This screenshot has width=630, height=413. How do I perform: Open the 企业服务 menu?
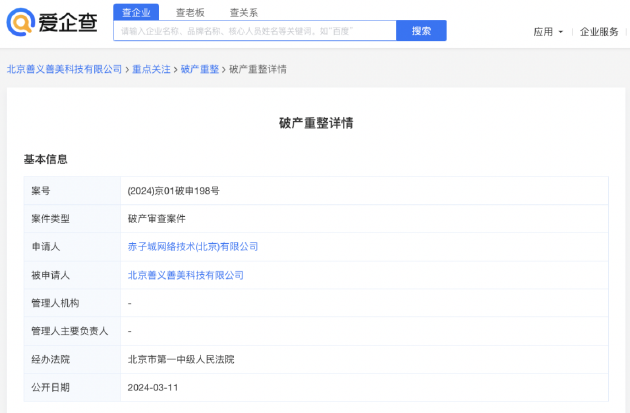[x=599, y=32]
